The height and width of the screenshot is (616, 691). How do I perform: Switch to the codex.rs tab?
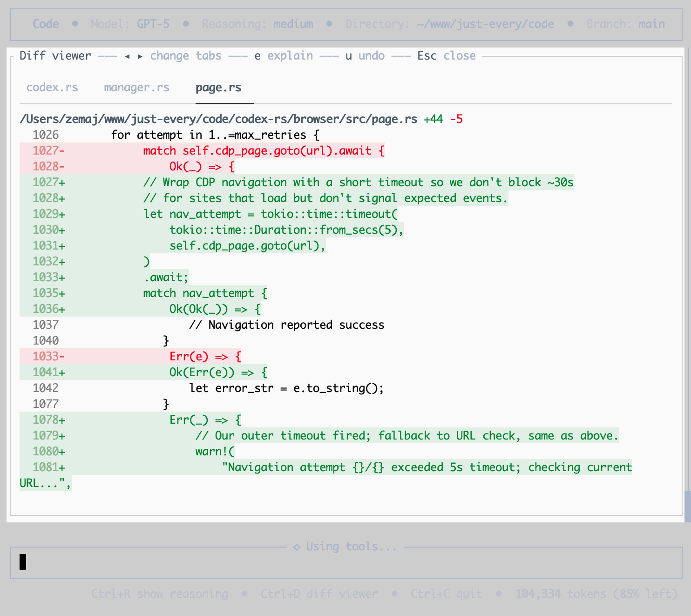click(52, 88)
